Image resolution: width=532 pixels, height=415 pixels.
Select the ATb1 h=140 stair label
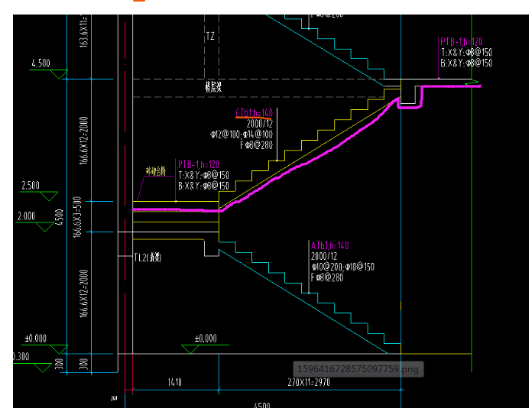click(x=329, y=245)
